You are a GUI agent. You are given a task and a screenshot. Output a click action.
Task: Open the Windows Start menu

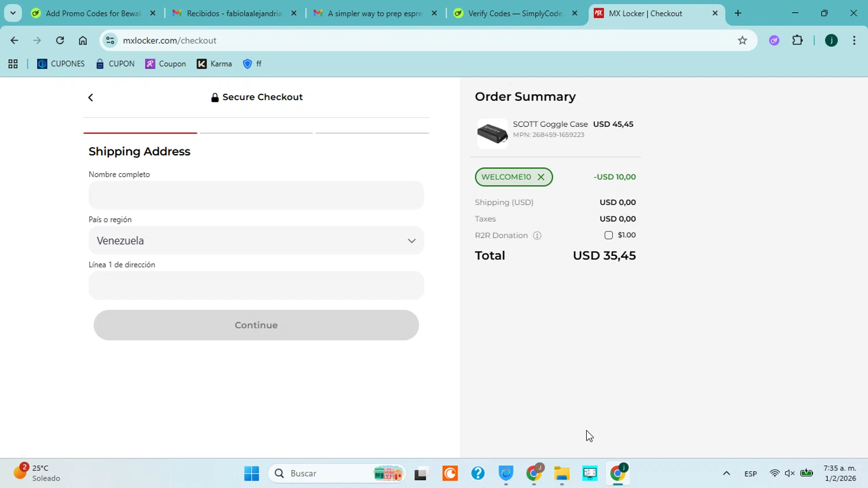pyautogui.click(x=252, y=474)
